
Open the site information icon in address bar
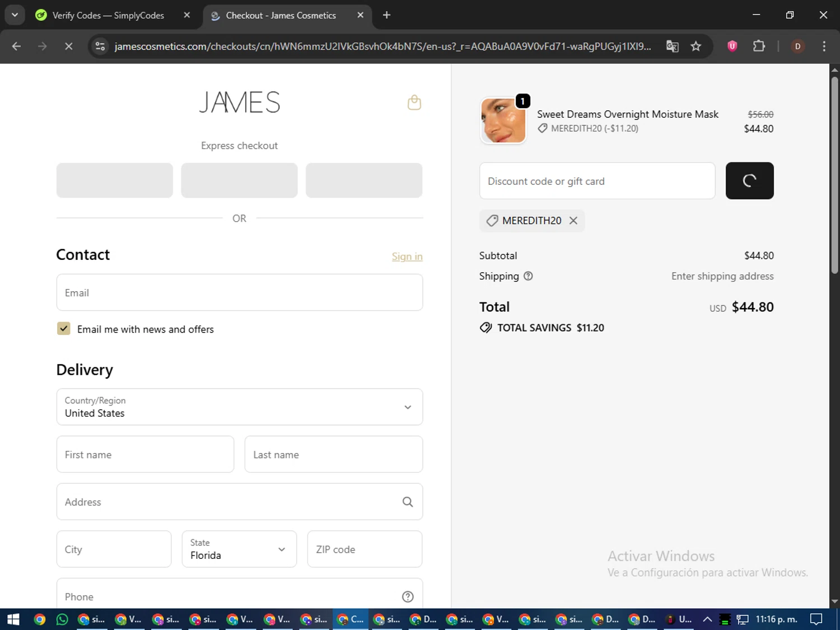coord(100,46)
